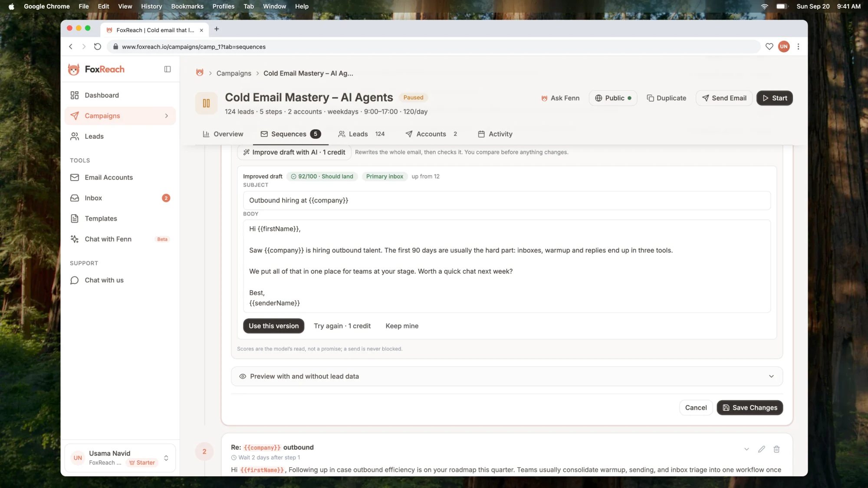Open a new browser tab
This screenshot has width=868, height=488.
tap(217, 29)
